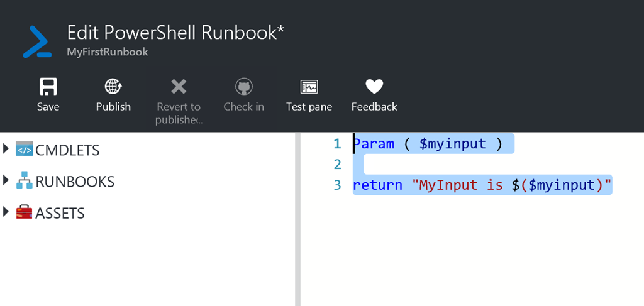Click the Revert to published label

[179, 113]
